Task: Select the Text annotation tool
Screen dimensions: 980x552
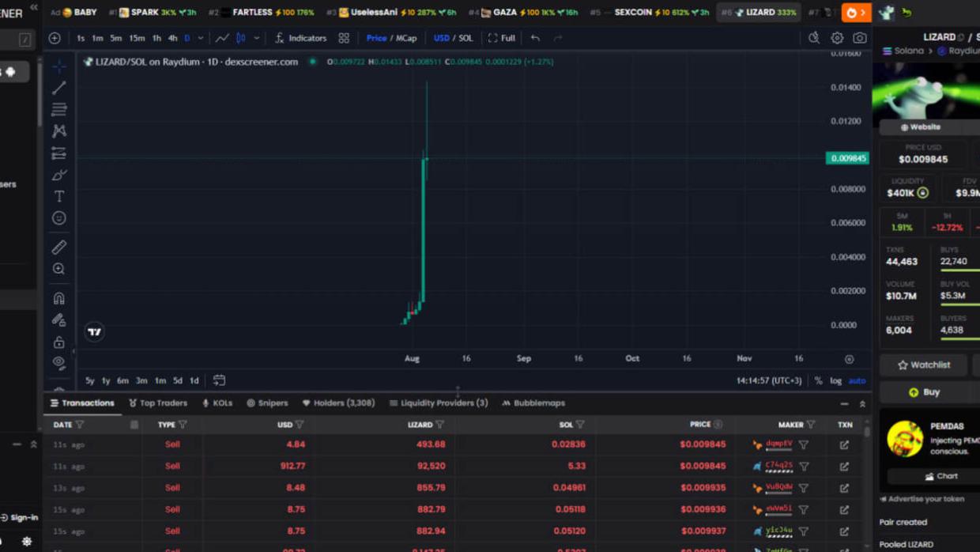Action: [x=58, y=196]
